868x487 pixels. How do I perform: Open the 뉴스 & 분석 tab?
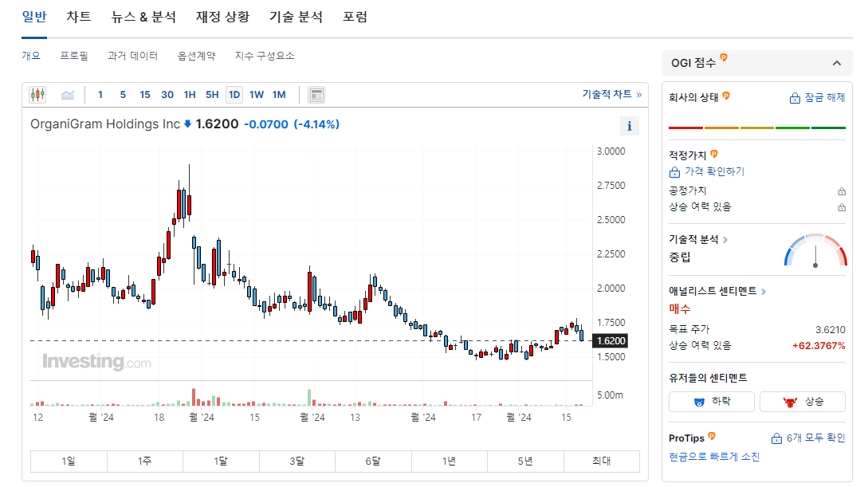point(143,17)
